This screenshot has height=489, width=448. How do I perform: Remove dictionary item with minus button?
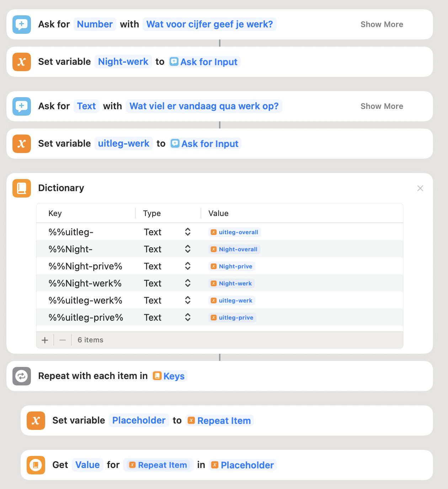[x=63, y=340]
